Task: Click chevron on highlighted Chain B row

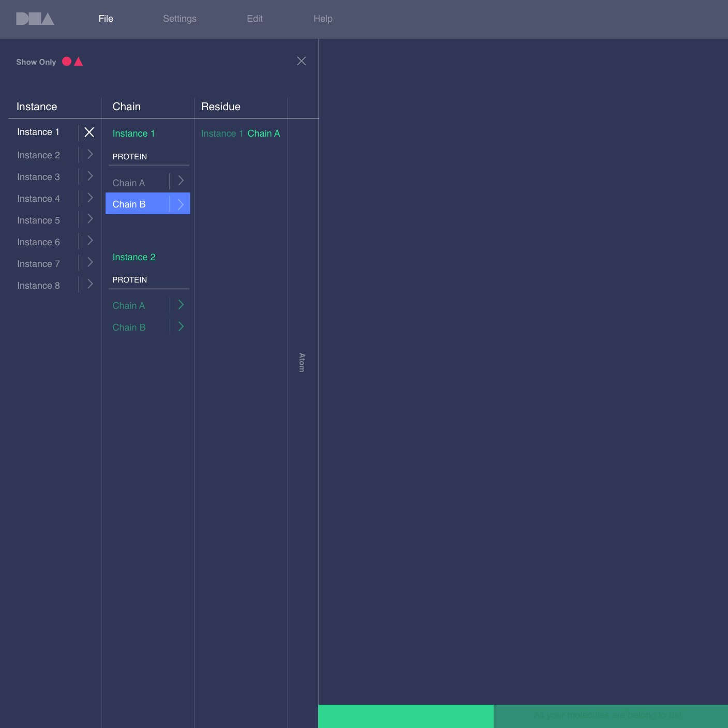Action: click(x=181, y=204)
